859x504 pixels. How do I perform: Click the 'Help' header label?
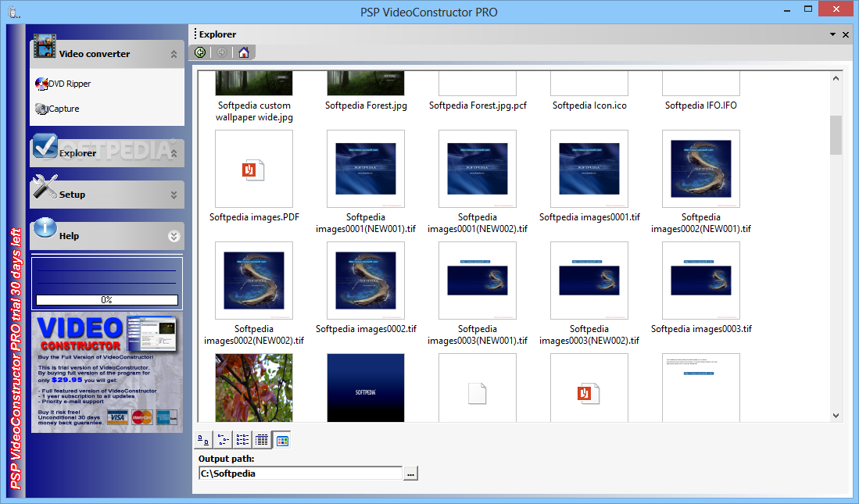69,236
